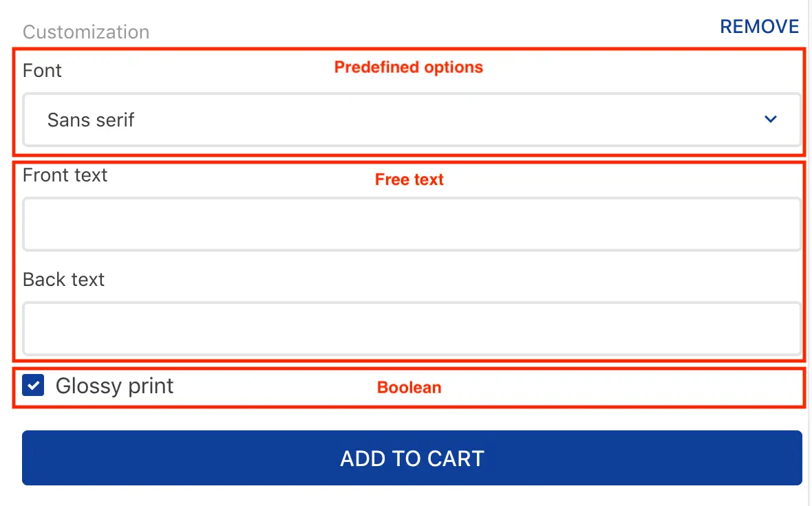
Task: Select the empty box under Back text
Action: [x=412, y=329]
